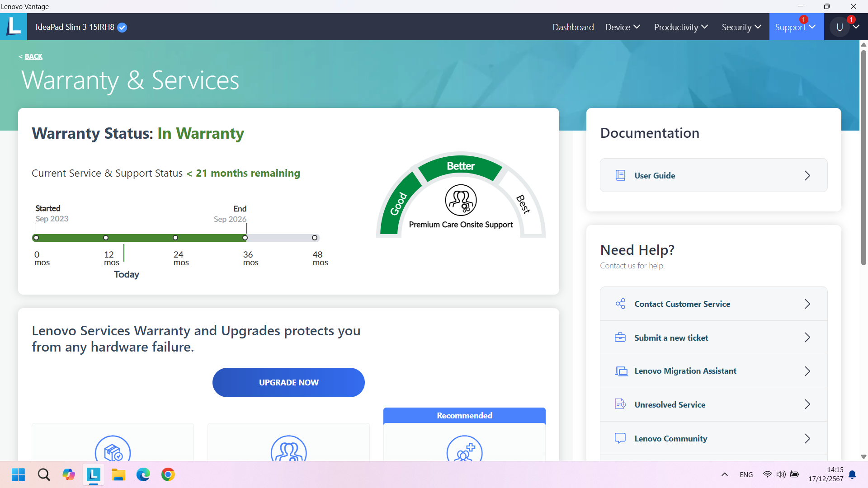Click the Premium Care Onsite Support icon
Image resolution: width=868 pixels, height=488 pixels.
pyautogui.click(x=461, y=200)
